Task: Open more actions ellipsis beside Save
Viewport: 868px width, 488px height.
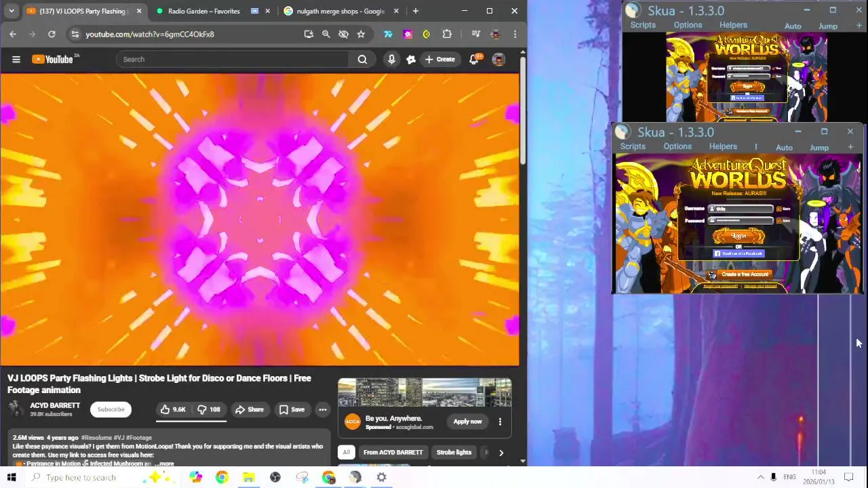Action: point(323,409)
